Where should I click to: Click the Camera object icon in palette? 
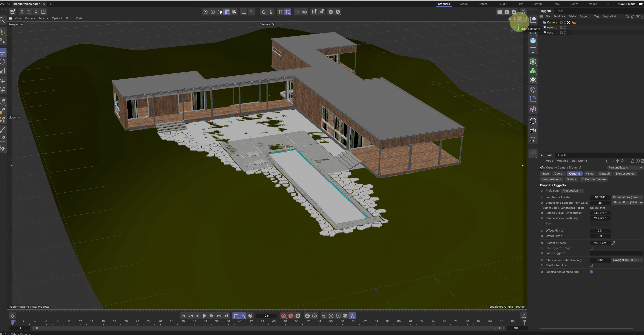[533, 130]
